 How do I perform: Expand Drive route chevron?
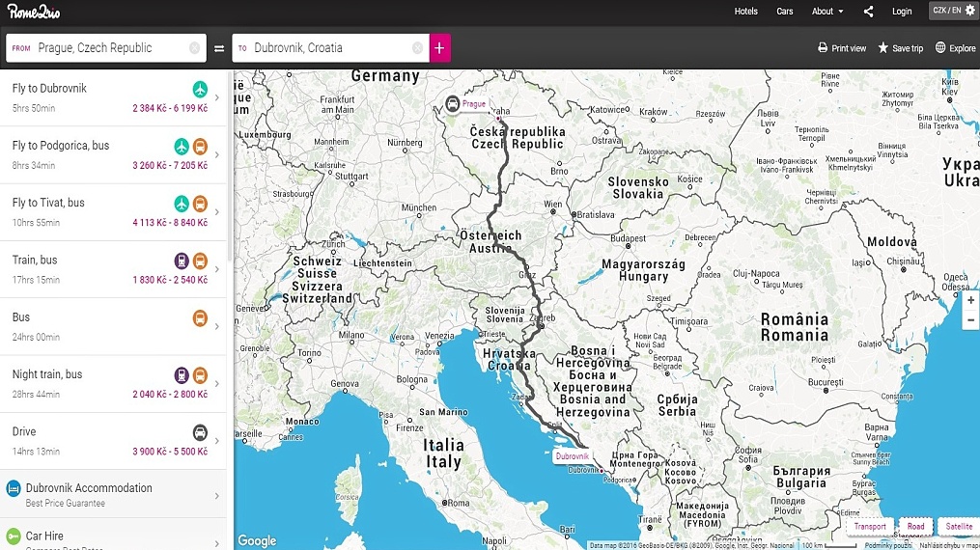(x=217, y=441)
